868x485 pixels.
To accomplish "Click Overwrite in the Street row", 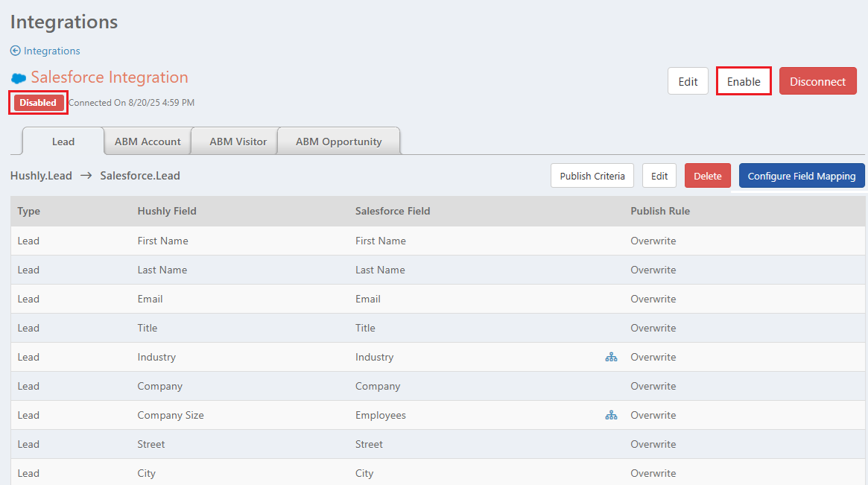I will (x=653, y=444).
